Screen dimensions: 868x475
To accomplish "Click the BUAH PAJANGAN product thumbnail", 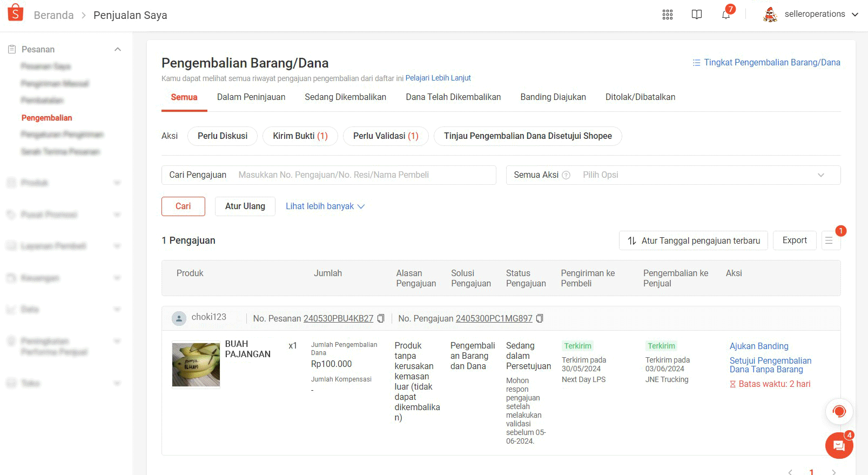I will [x=196, y=365].
